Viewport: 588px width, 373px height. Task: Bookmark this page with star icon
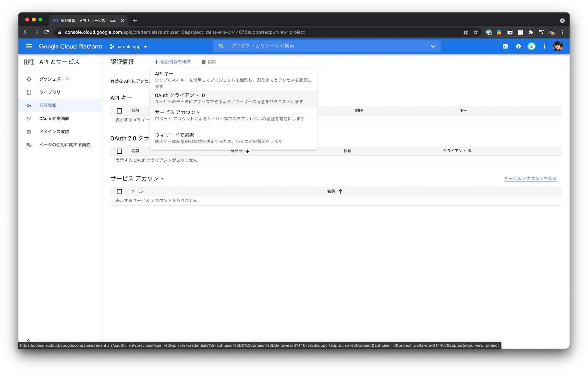pyautogui.click(x=476, y=32)
